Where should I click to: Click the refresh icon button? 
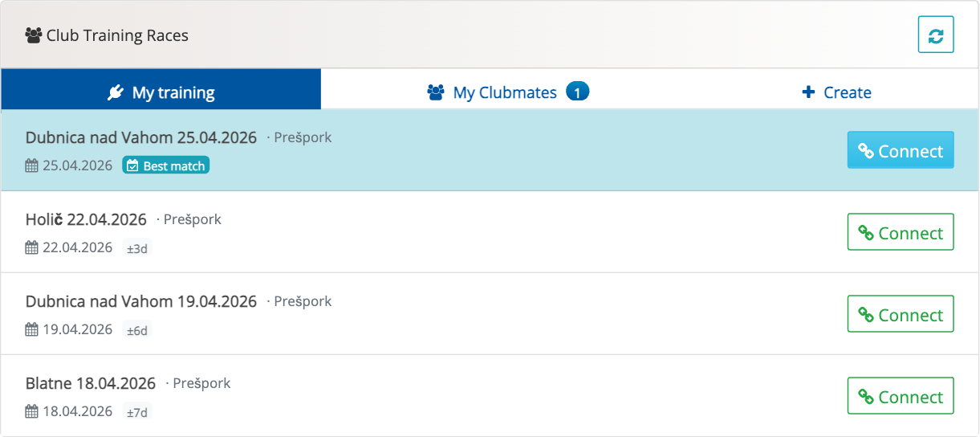[936, 35]
